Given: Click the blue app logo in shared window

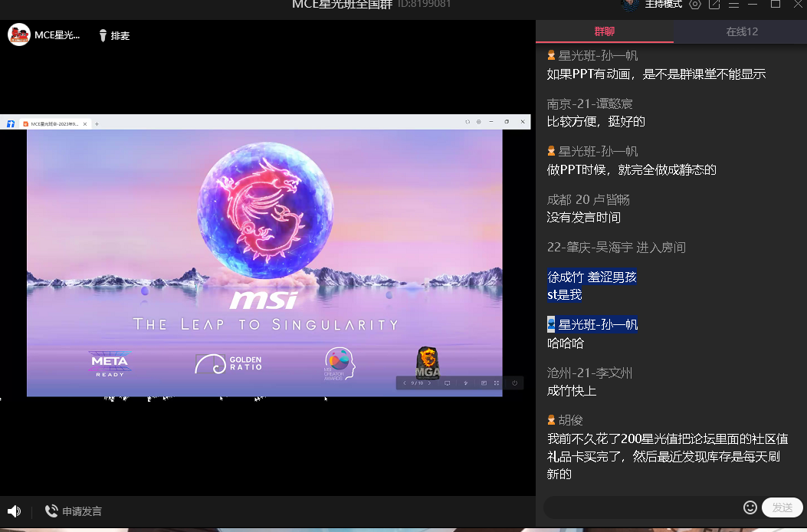Looking at the screenshot, I should (10, 123).
